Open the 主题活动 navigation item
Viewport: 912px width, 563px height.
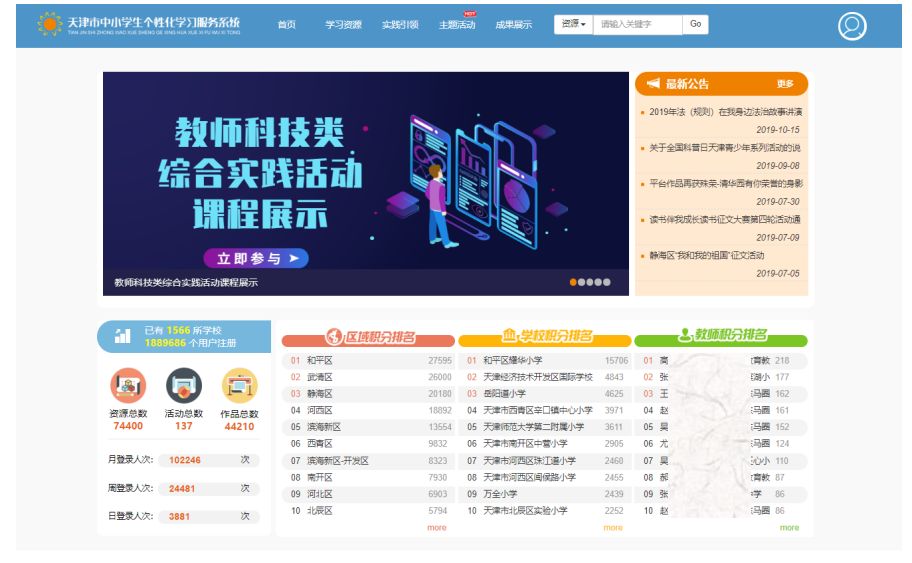(x=456, y=25)
